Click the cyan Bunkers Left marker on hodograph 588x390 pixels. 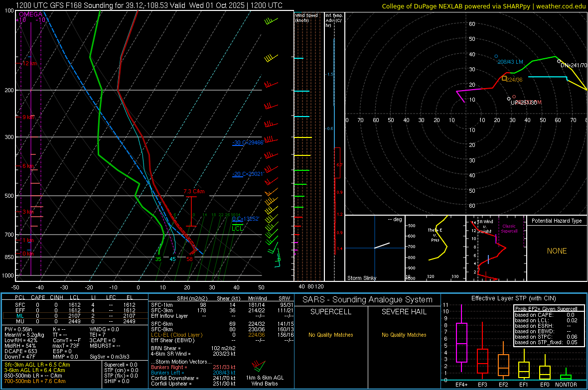(496, 56)
